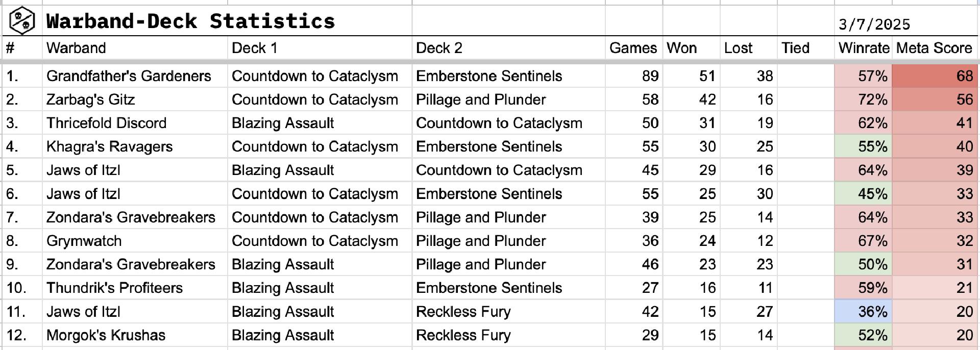This screenshot has width=980, height=350.
Task: Click the dark red 68 meta score cell
Action: tap(935, 76)
